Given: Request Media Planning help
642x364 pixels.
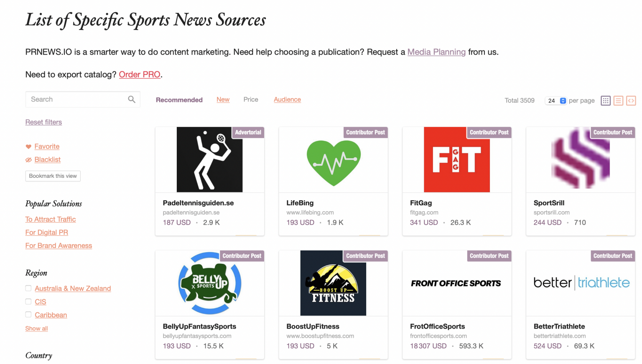Looking at the screenshot, I should (436, 52).
